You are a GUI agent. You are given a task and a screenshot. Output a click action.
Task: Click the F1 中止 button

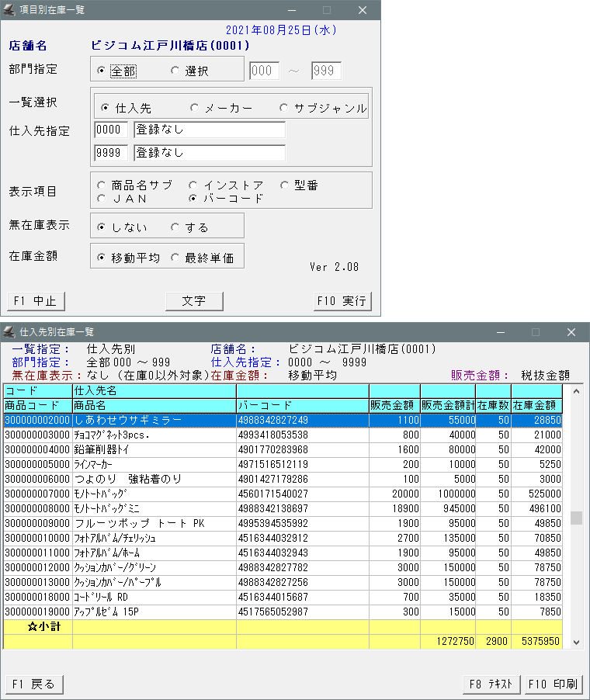pos(36,301)
